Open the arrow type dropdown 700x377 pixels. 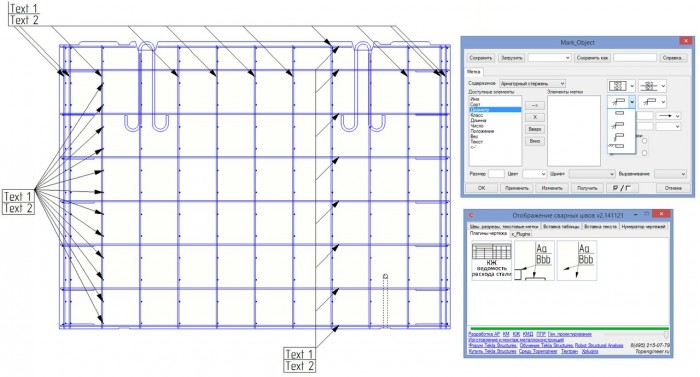[668, 116]
